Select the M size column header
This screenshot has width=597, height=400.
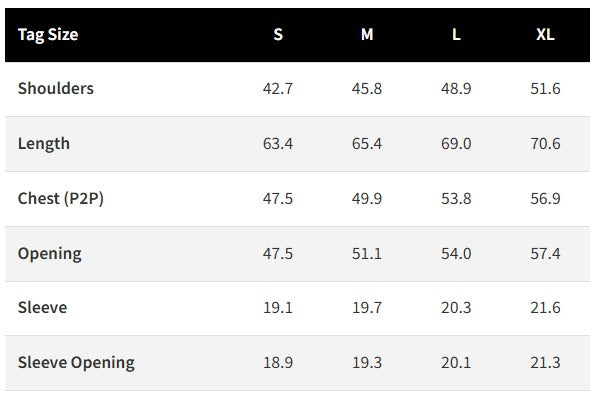point(367,35)
